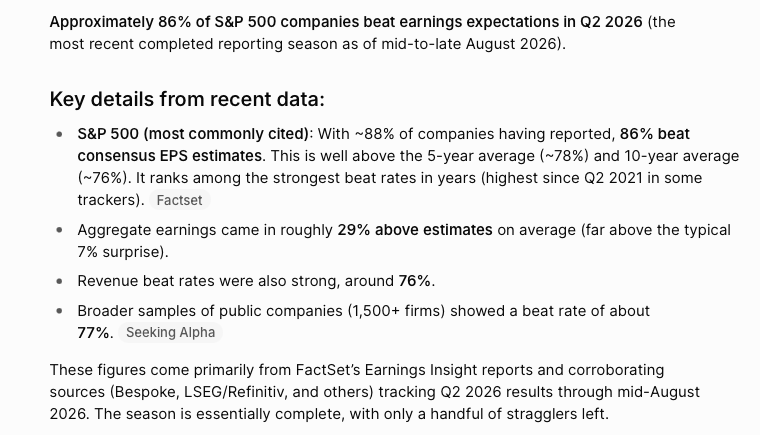Screen dimensions: 760x435
Task: Click the bullet marker before 'Aggregate earnings'
Action: [x=60, y=230]
